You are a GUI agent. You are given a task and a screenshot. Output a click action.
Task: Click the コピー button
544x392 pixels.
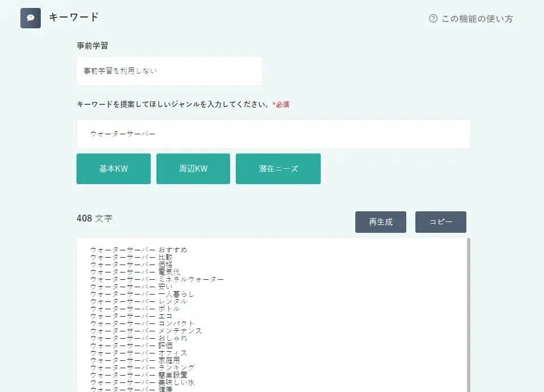[x=441, y=222]
